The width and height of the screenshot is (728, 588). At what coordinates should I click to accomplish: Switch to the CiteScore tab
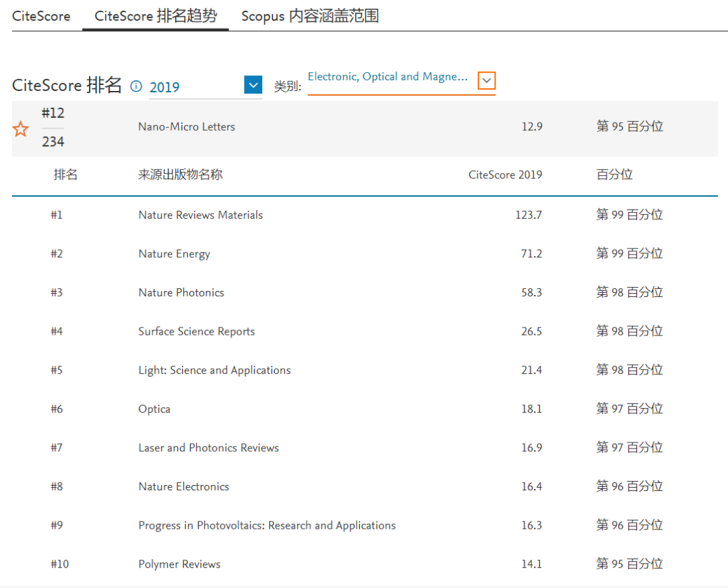[41, 16]
